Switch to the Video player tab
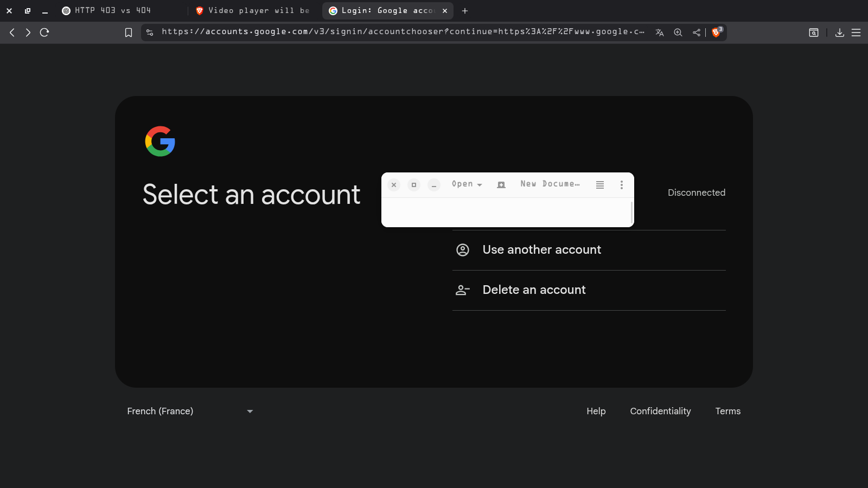This screenshot has height=488, width=868. (254, 11)
